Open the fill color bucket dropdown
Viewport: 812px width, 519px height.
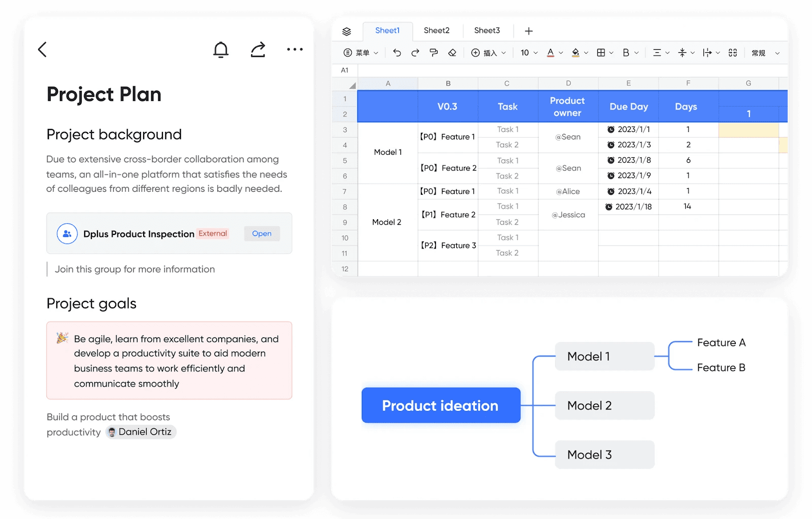pos(580,53)
